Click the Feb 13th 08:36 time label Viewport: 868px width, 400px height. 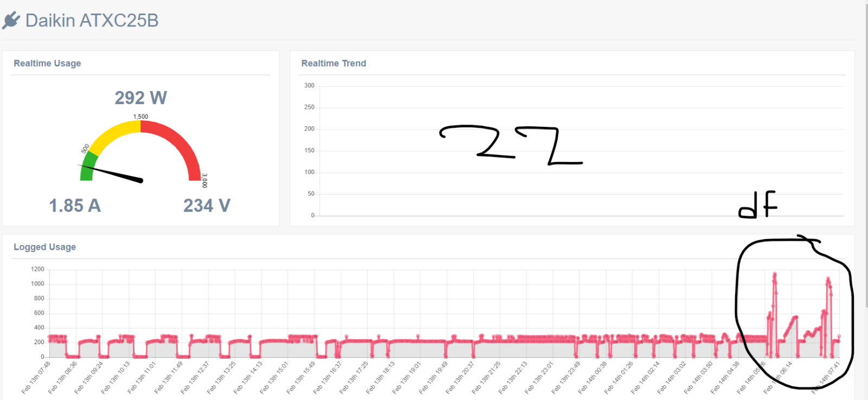(x=62, y=378)
